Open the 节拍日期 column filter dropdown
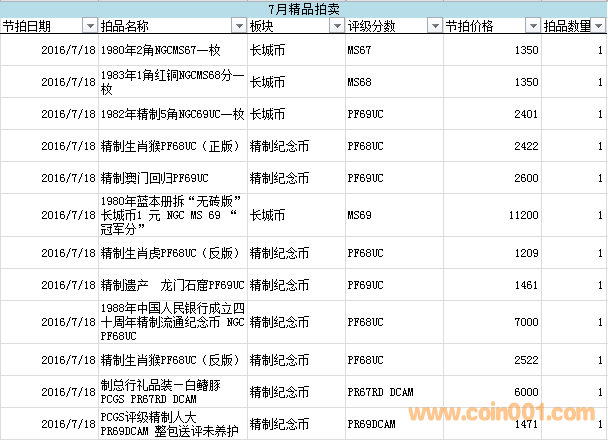This screenshot has width=608, height=440. point(90,25)
